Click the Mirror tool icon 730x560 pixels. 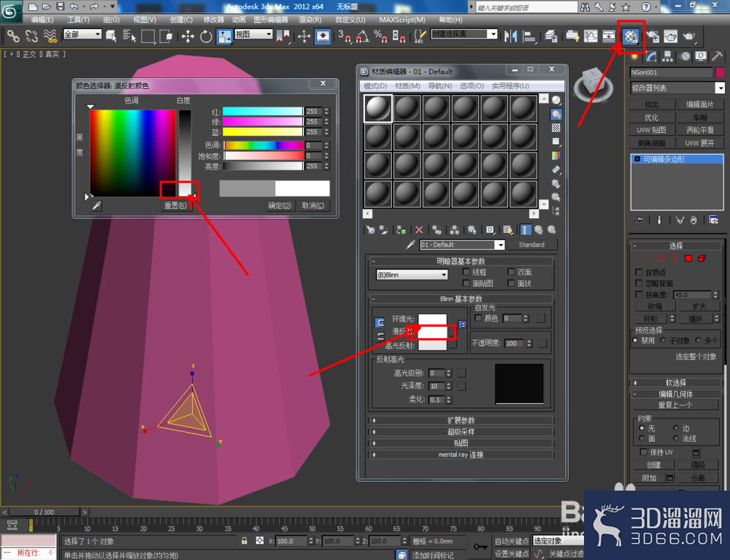[x=511, y=37]
